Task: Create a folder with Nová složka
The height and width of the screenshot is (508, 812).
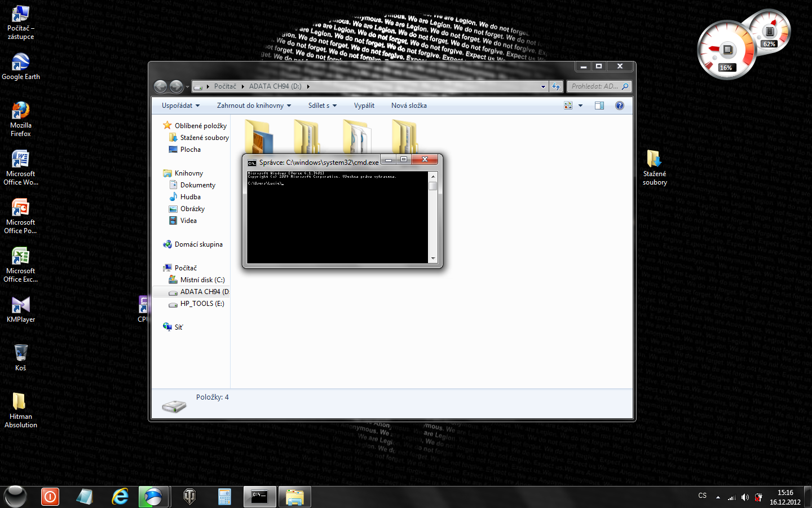Action: pos(409,106)
